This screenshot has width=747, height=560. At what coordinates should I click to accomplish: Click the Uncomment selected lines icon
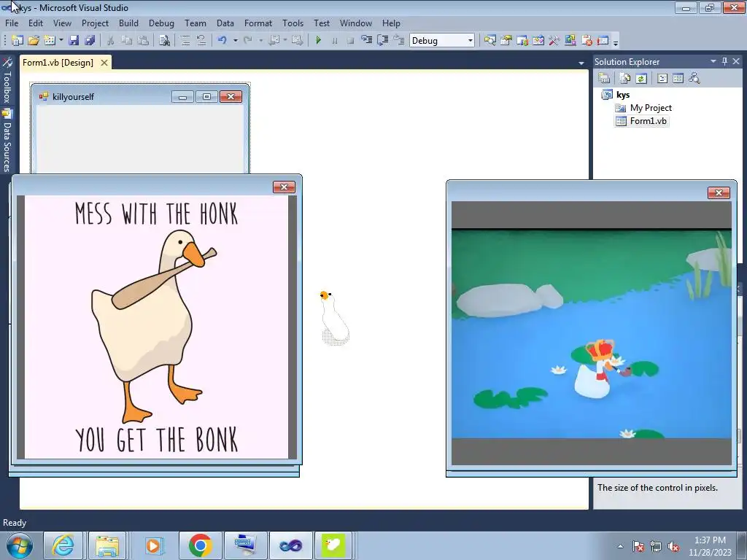(x=201, y=41)
